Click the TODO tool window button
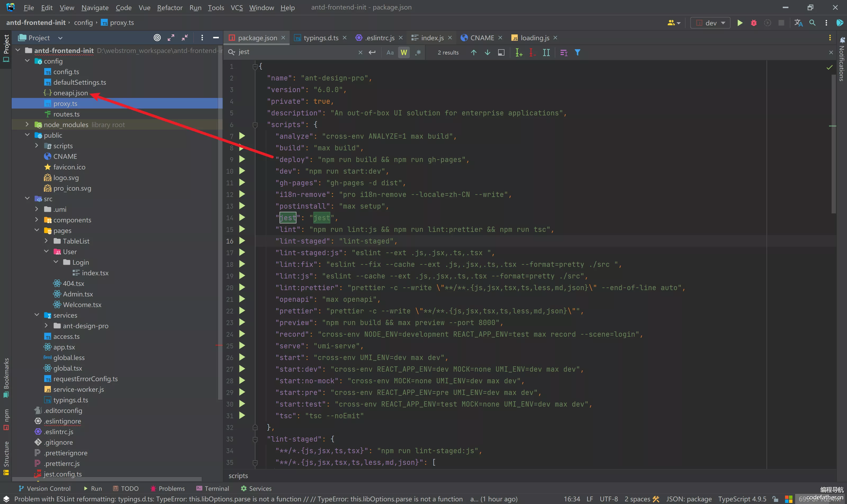Screen dimensions: 847x504 point(126,488)
